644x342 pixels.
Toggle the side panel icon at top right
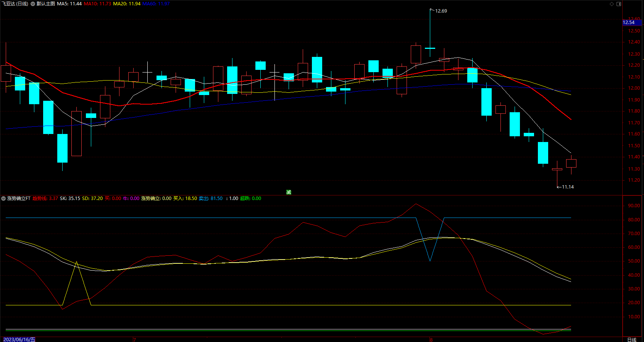point(619,4)
